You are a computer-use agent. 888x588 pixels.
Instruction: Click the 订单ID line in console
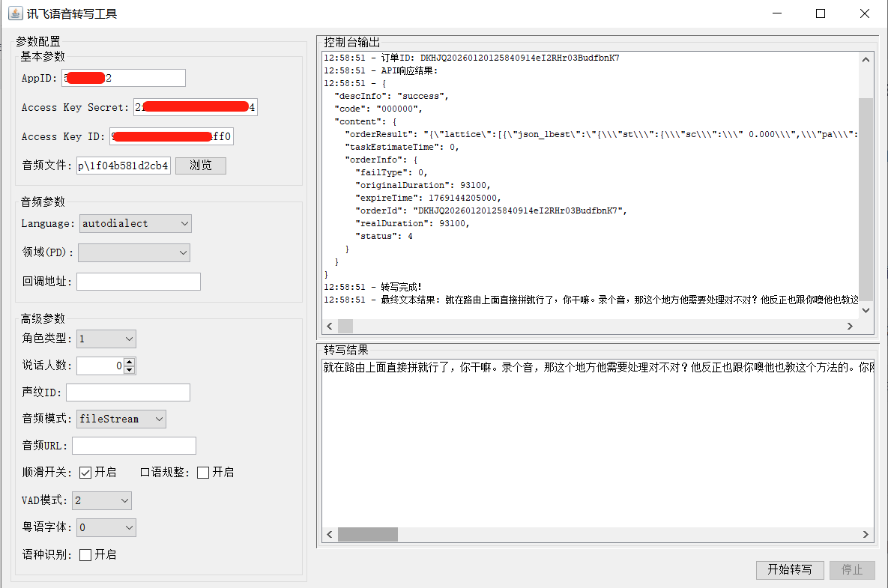click(x=471, y=58)
